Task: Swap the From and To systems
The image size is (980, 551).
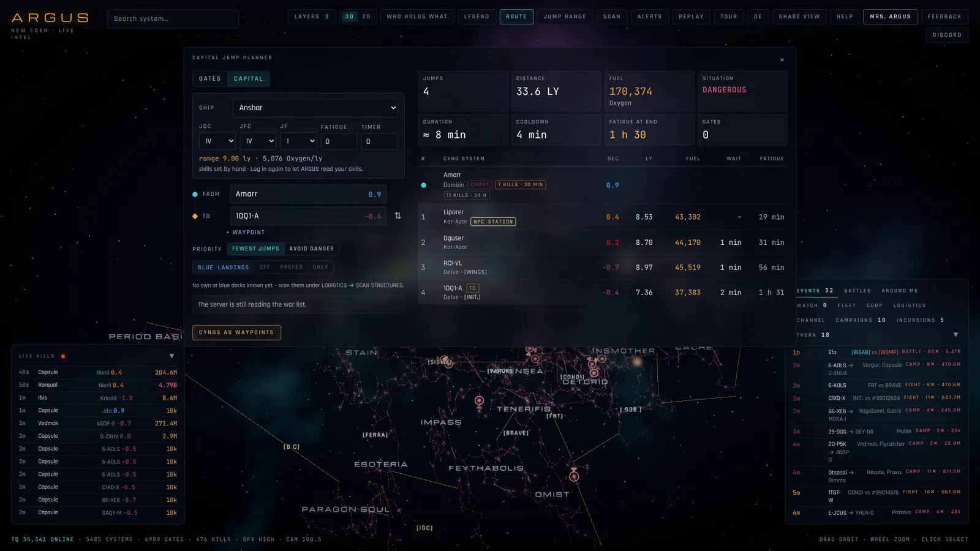Action: (398, 216)
